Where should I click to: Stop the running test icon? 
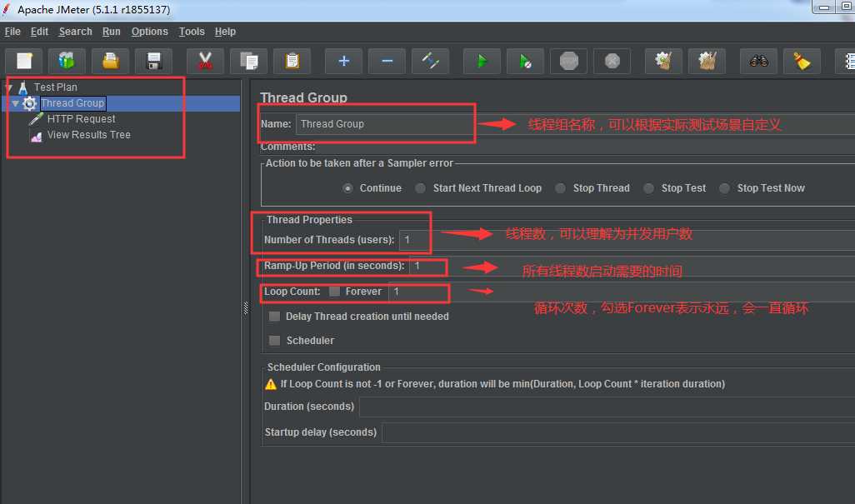(x=568, y=61)
